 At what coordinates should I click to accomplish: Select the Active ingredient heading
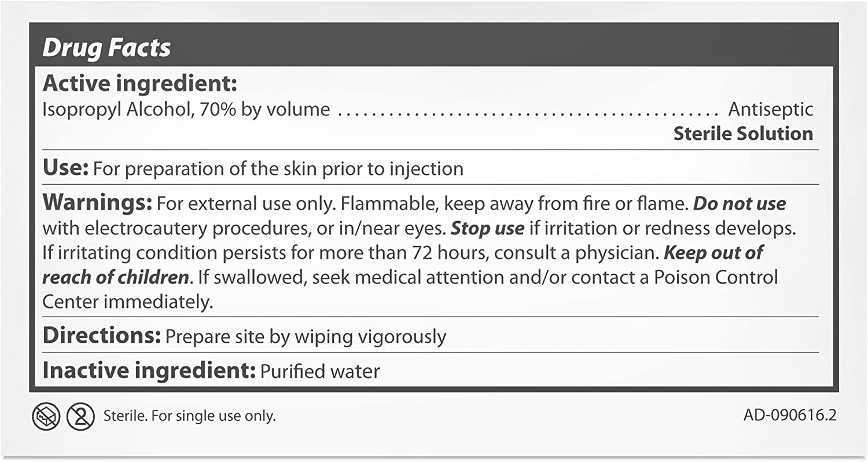click(140, 84)
